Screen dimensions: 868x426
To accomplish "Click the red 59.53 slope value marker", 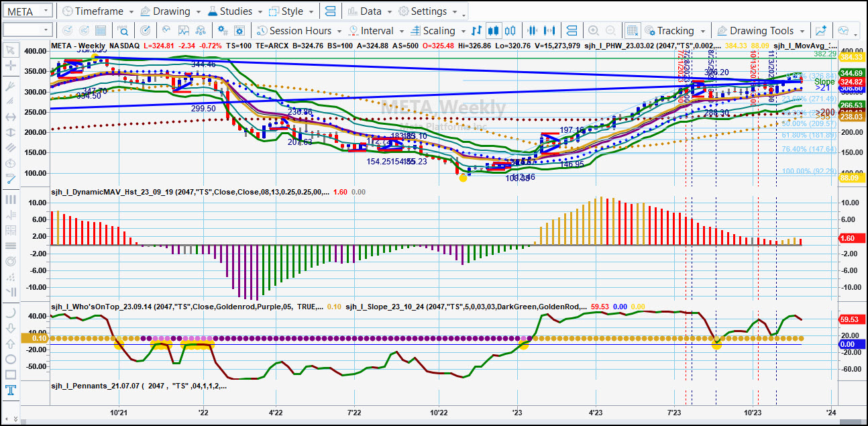I will click(852, 320).
